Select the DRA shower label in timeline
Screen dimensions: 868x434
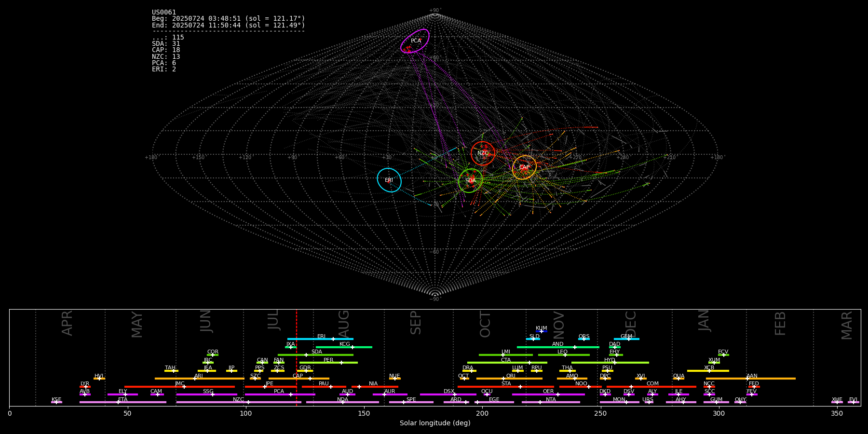(468, 368)
